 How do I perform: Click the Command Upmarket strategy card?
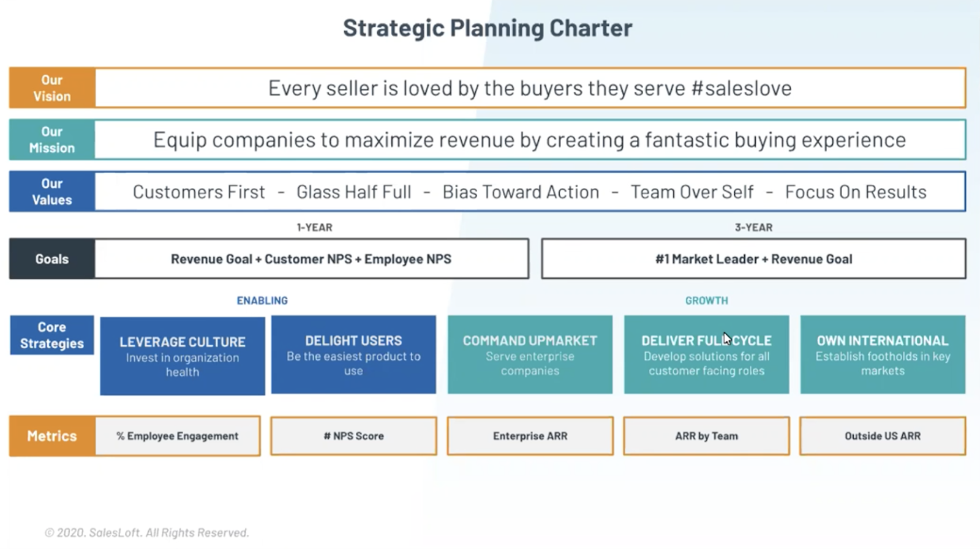(x=530, y=355)
